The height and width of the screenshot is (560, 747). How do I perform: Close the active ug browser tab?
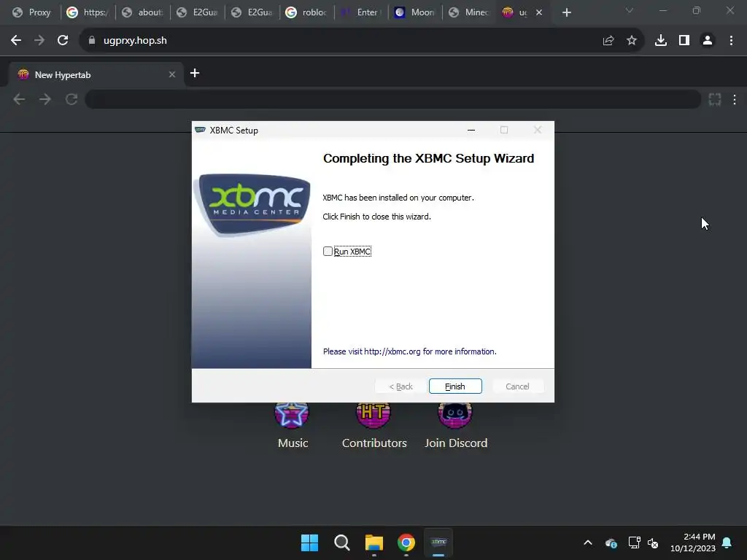539,12
